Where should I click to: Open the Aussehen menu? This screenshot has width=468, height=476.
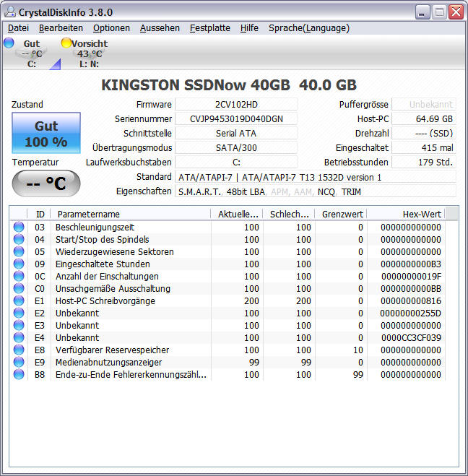tap(160, 28)
